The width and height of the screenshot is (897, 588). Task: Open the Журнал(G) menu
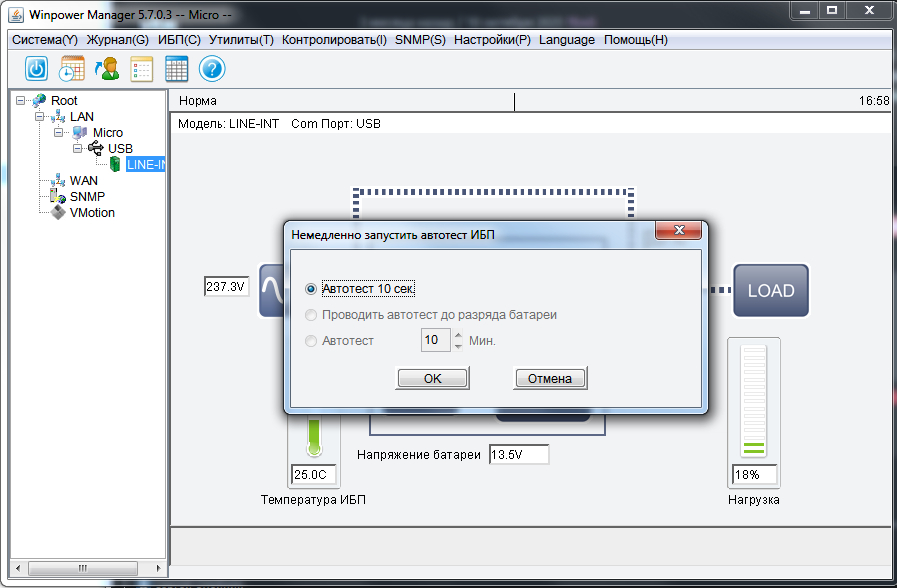[117, 40]
